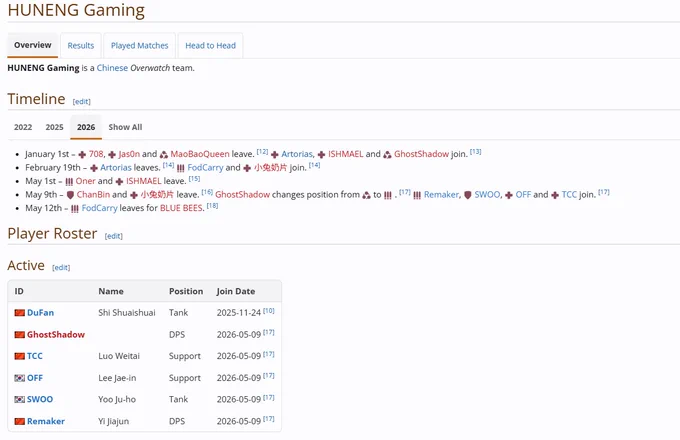
Task: Open FodCarry link in May 12th entry
Action: (x=100, y=208)
